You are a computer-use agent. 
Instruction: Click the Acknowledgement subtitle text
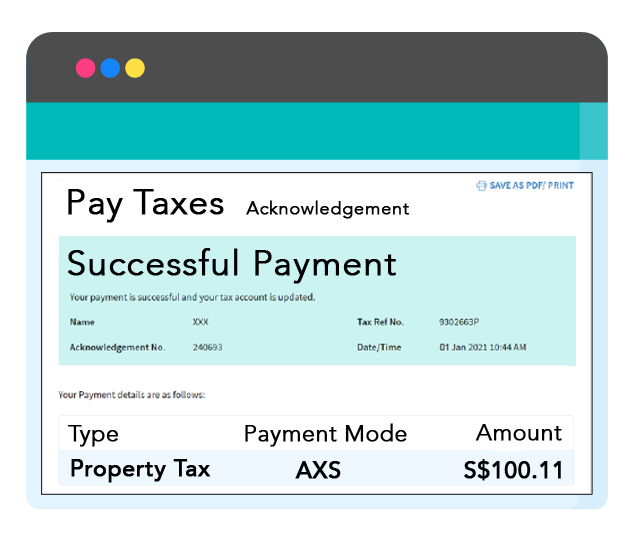[327, 209]
